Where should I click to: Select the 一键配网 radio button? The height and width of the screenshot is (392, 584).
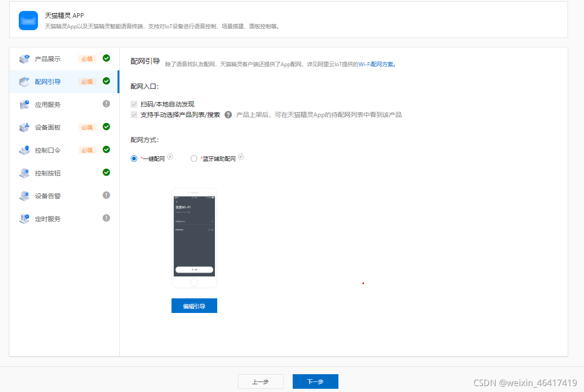point(134,159)
